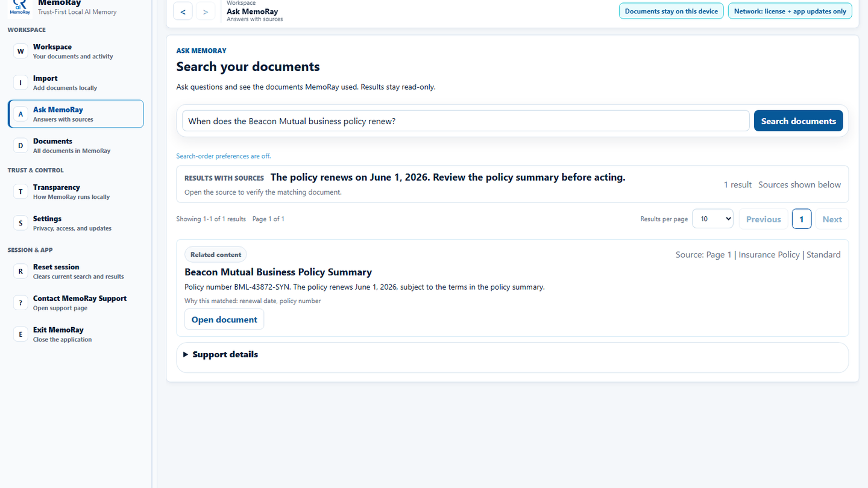
Task: Click into the search question input field
Action: [465, 121]
